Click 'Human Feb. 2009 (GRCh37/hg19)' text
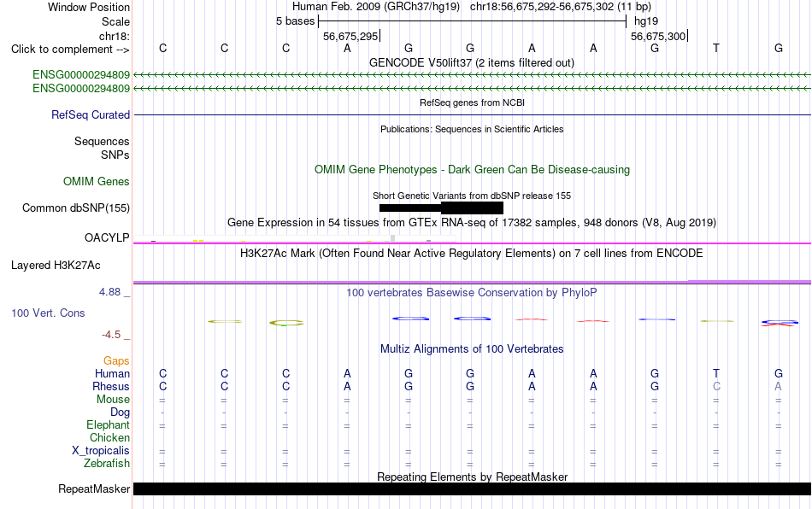 376,7
